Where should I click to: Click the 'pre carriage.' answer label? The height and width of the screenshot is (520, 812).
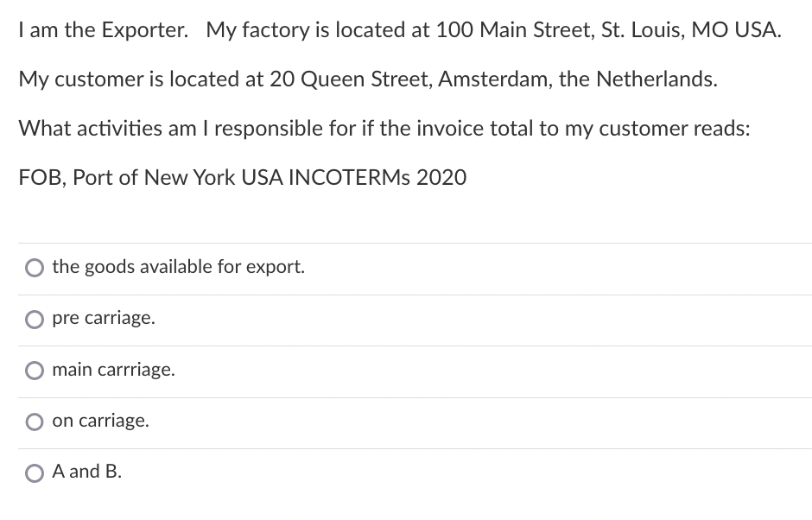[104, 318]
